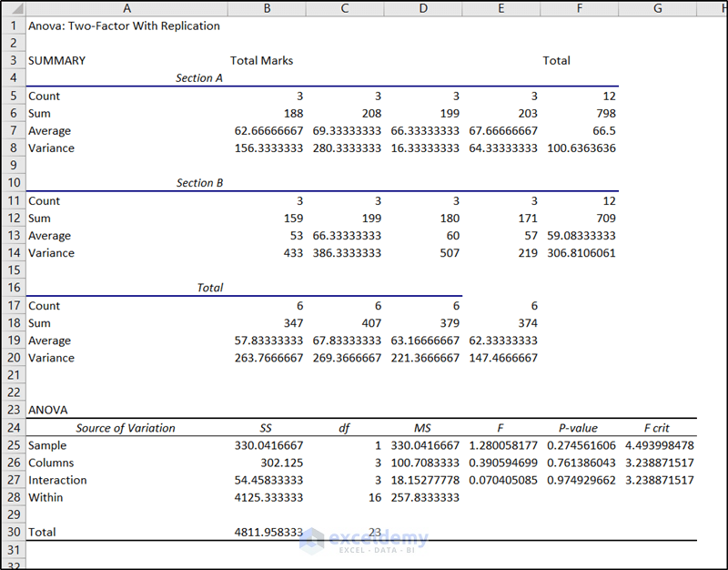
Task: Click the Section A sum value 208
Action: coord(371,113)
